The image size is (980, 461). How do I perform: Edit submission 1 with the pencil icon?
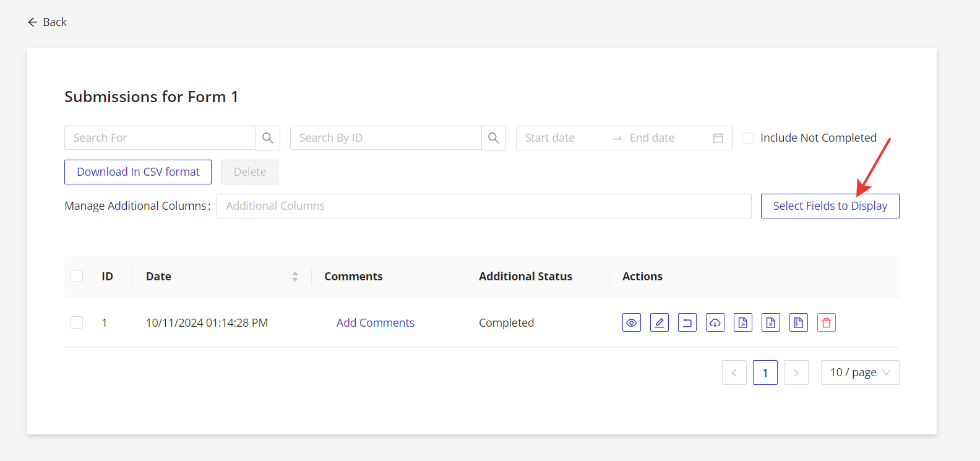(x=659, y=322)
